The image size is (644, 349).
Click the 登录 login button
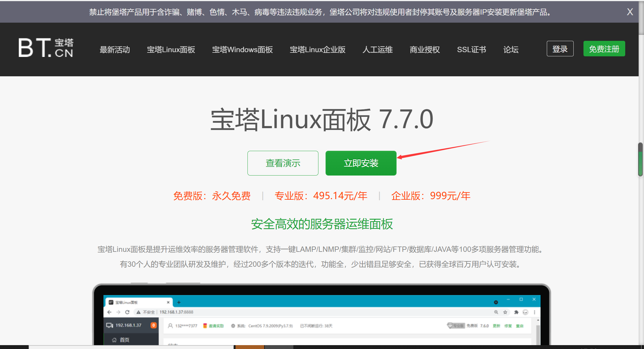coord(560,49)
